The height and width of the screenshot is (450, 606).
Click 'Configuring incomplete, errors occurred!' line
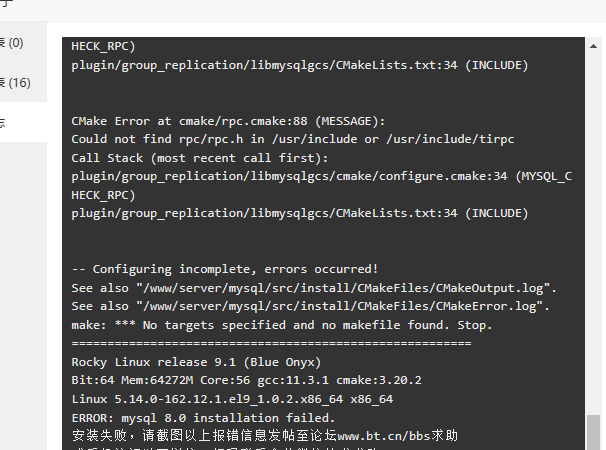225,269
